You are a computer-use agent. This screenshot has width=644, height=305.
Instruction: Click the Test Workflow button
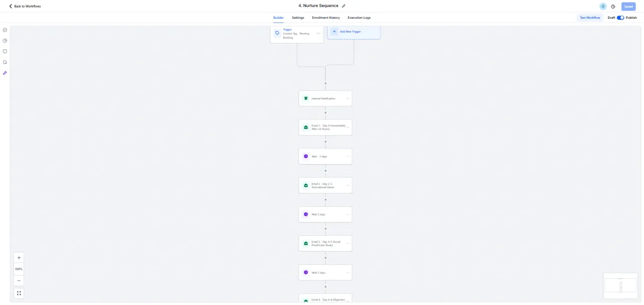click(590, 18)
